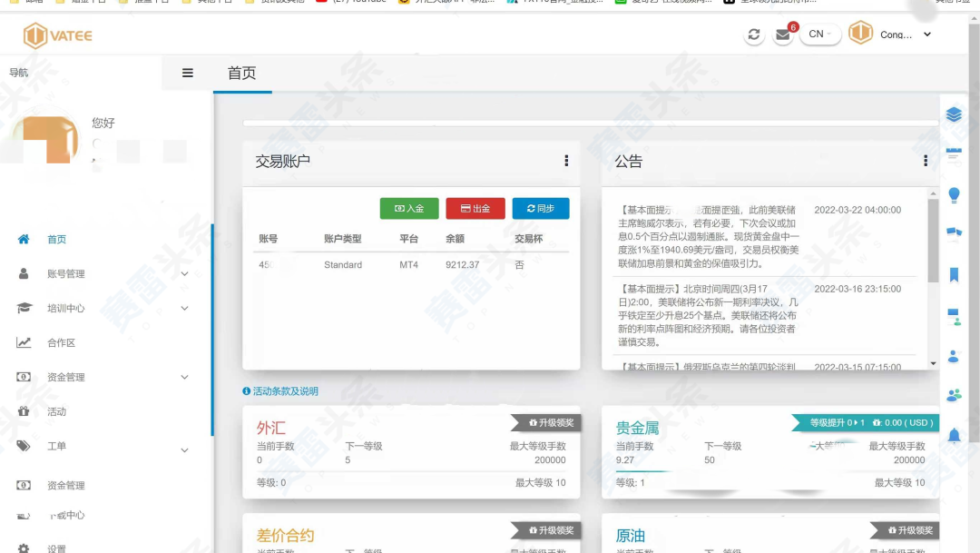
Task: Click the refresh icon in the top bar
Action: point(754,34)
